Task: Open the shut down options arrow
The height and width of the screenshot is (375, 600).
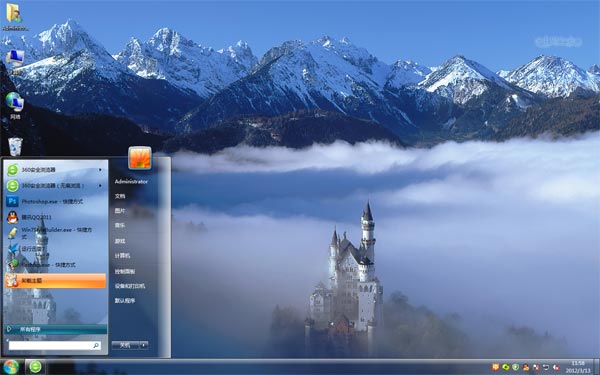Action: [x=143, y=345]
